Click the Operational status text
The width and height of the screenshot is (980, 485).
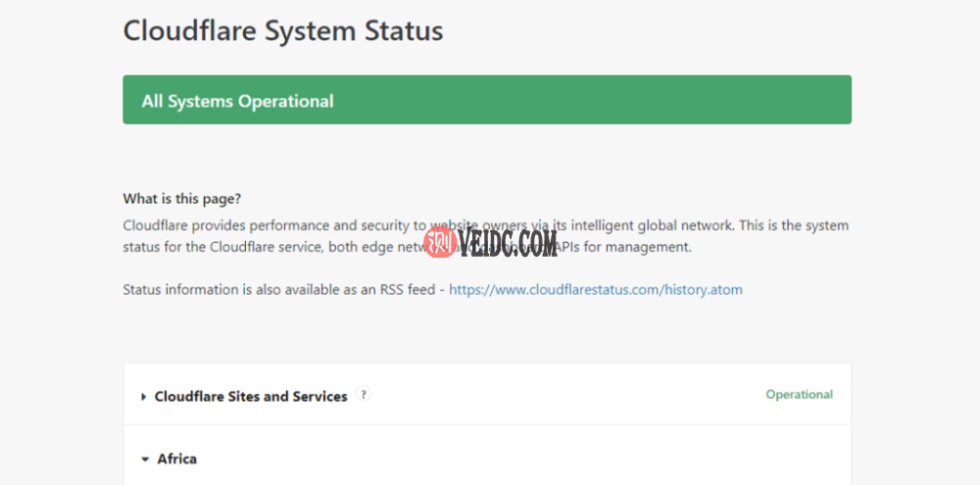pyautogui.click(x=800, y=395)
